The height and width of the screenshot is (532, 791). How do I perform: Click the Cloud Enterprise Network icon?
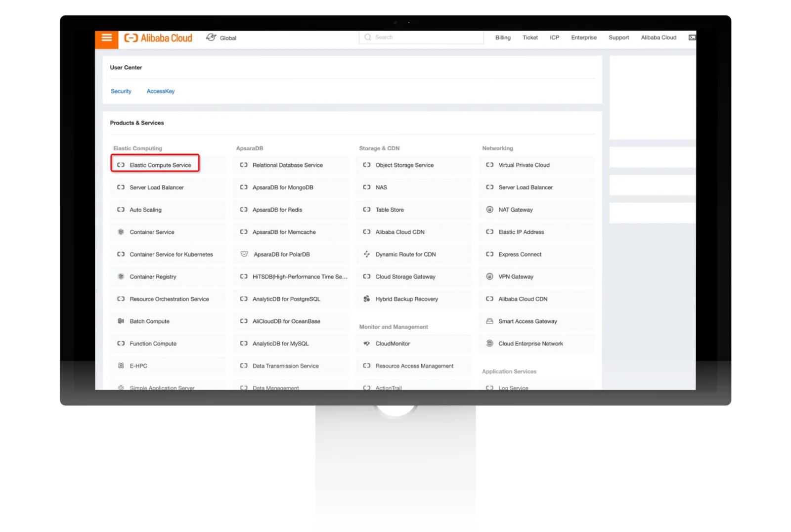point(490,343)
